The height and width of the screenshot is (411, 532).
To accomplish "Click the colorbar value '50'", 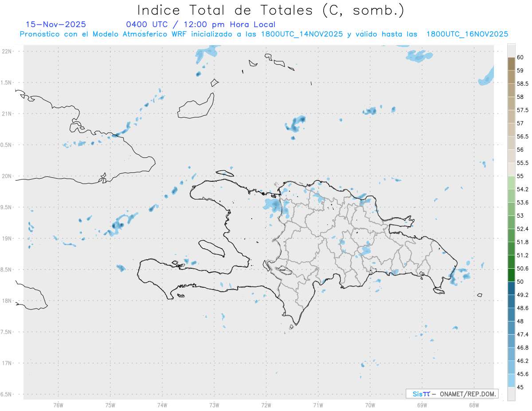I will (x=520, y=282).
